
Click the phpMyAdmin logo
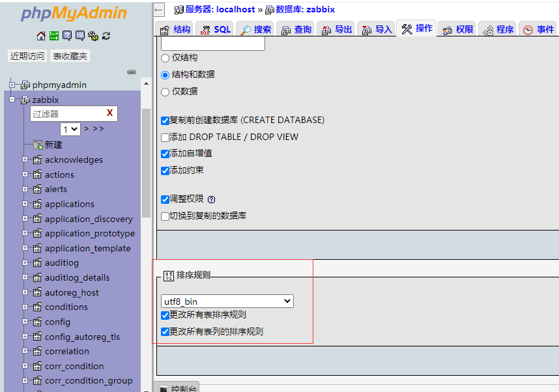(x=74, y=13)
